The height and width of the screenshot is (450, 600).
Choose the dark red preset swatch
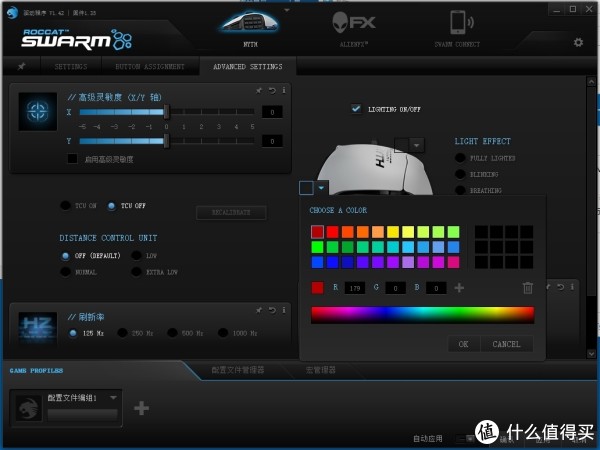click(x=317, y=232)
